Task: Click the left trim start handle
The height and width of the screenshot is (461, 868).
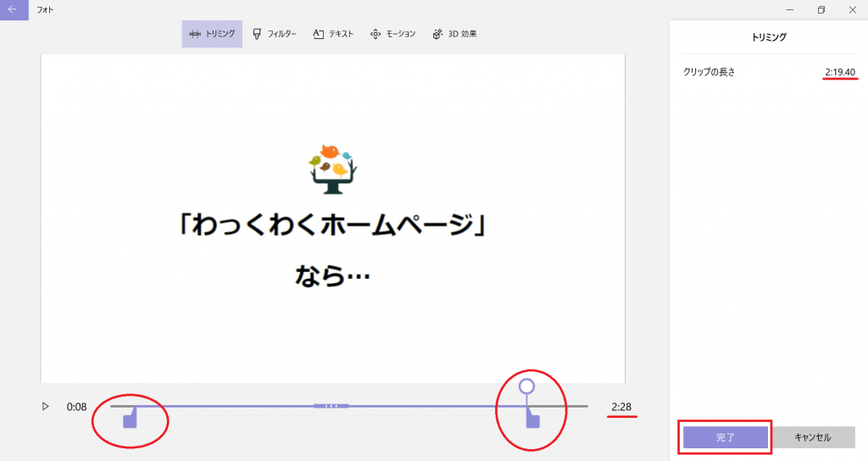Action: coord(130,419)
